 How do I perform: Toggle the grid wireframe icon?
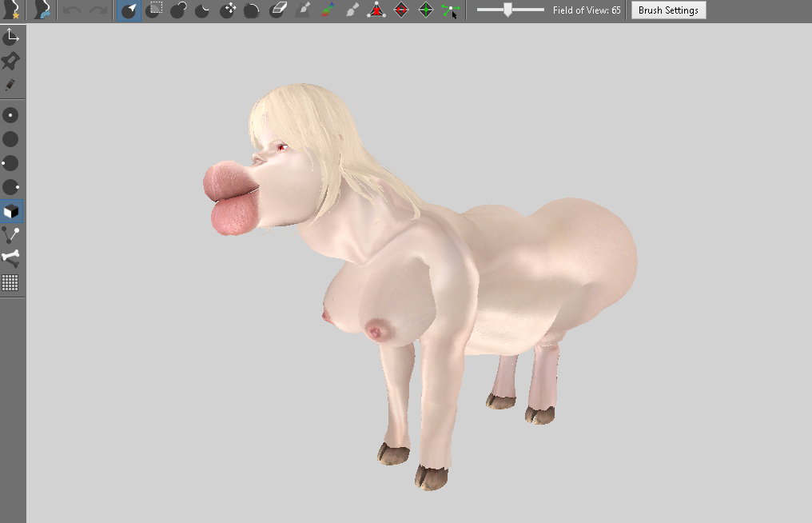[x=11, y=282]
